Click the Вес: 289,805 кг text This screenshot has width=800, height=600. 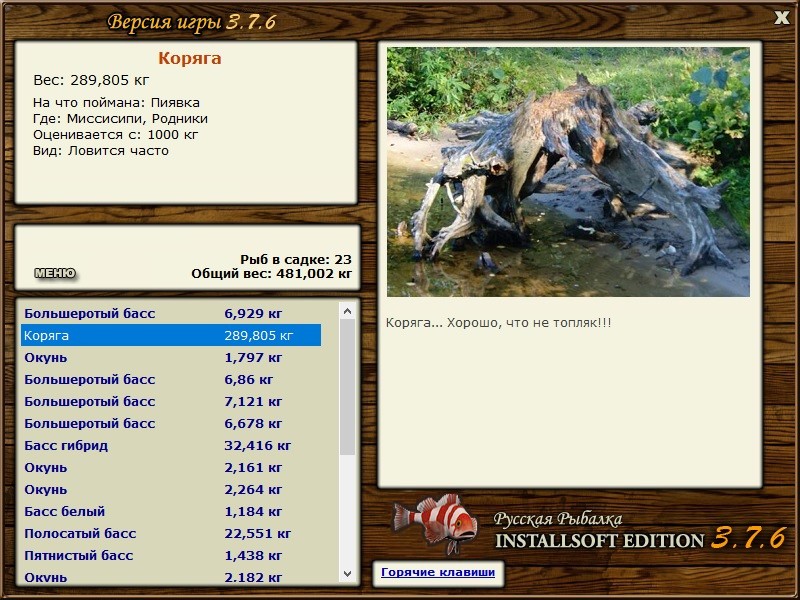(91, 80)
